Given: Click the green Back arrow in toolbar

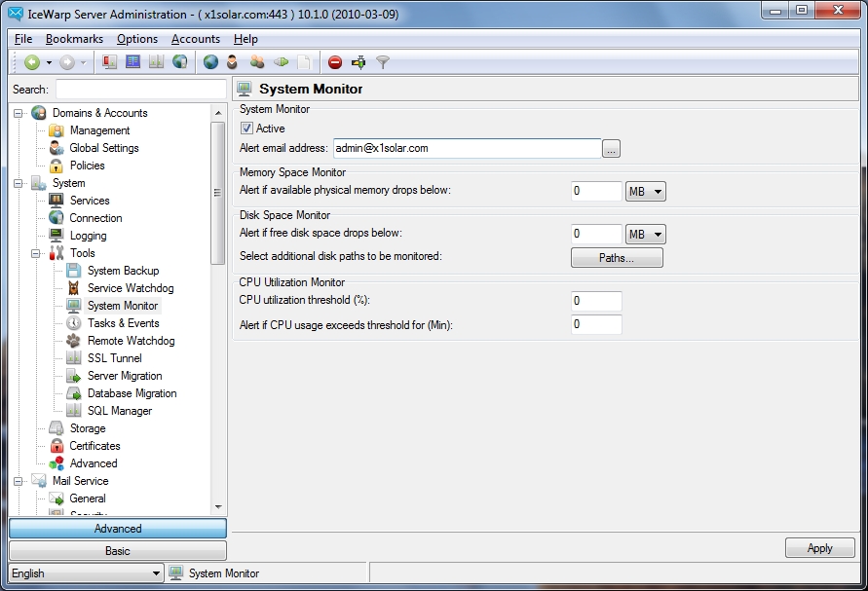Looking at the screenshot, I should (32, 62).
